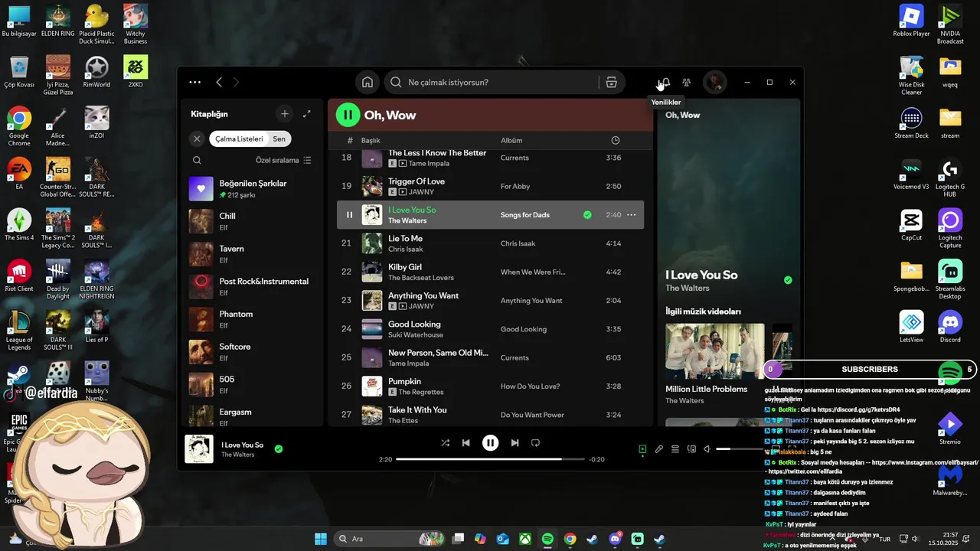Open Million Little Problems video thumbnail
Viewport: 980px width, 551px height.
tap(715, 351)
